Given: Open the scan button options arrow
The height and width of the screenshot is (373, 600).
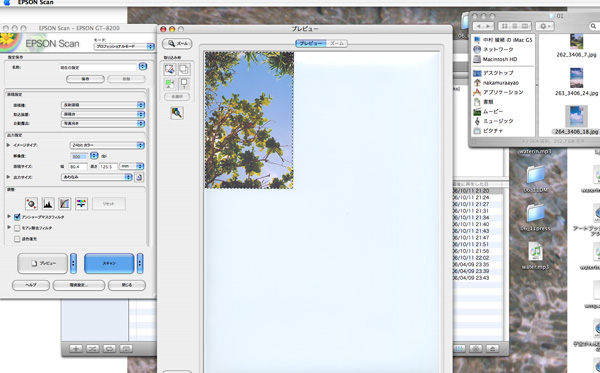Looking at the screenshot, I should (x=140, y=263).
